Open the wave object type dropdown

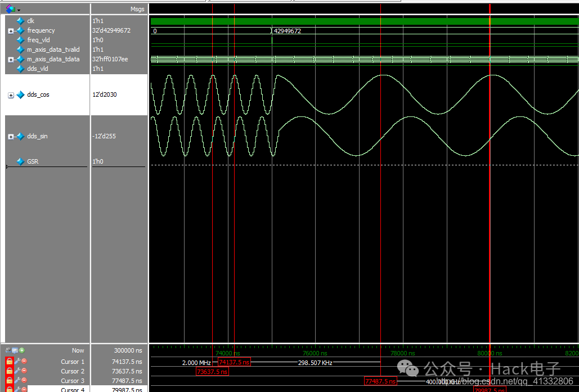[19, 10]
